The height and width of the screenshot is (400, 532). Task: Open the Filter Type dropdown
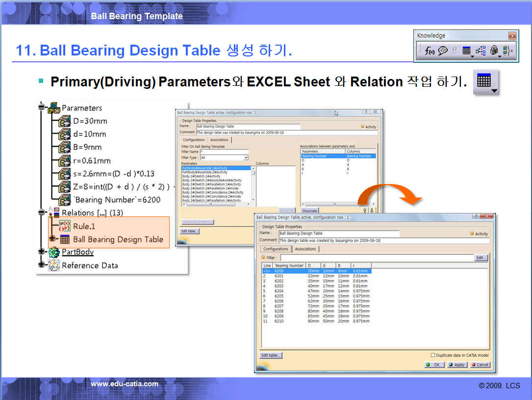[x=246, y=158]
